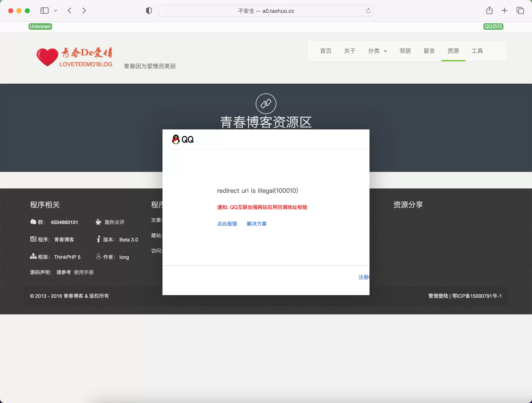This screenshot has width=532, height=403.
Task: Open the 首页 nav item
Action: (326, 51)
